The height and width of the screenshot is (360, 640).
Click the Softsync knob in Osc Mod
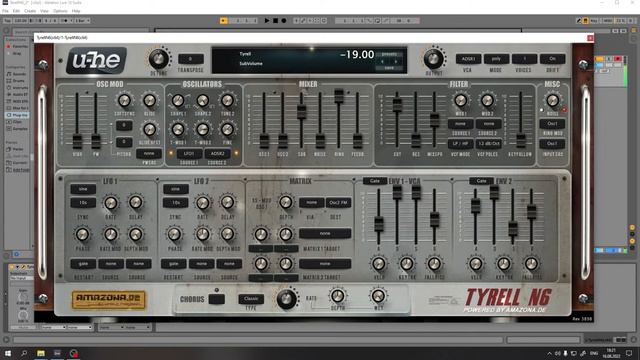(124, 100)
